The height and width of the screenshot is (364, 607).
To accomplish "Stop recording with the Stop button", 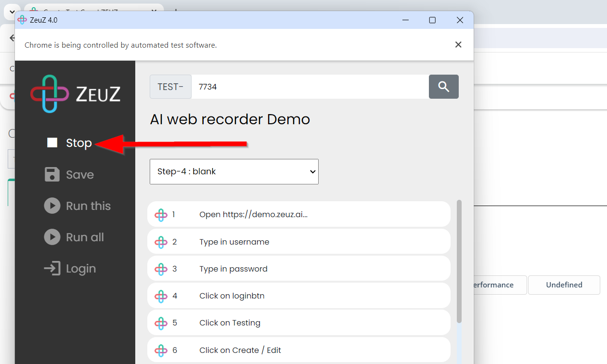I will tap(69, 143).
